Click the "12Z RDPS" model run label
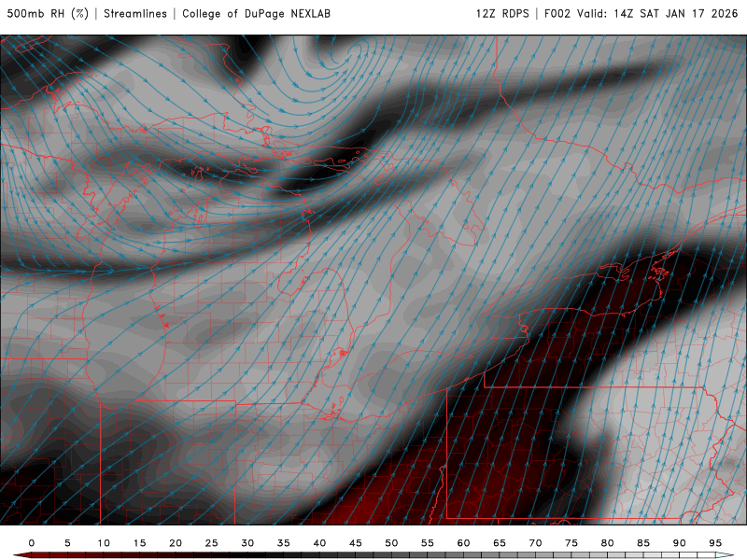The width and height of the screenshot is (747, 560). pos(502,13)
